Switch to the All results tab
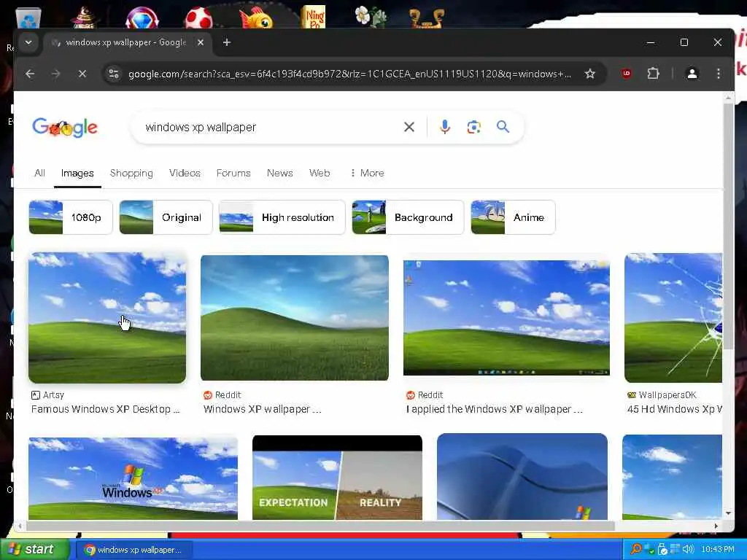This screenshot has width=747, height=560. tap(39, 173)
